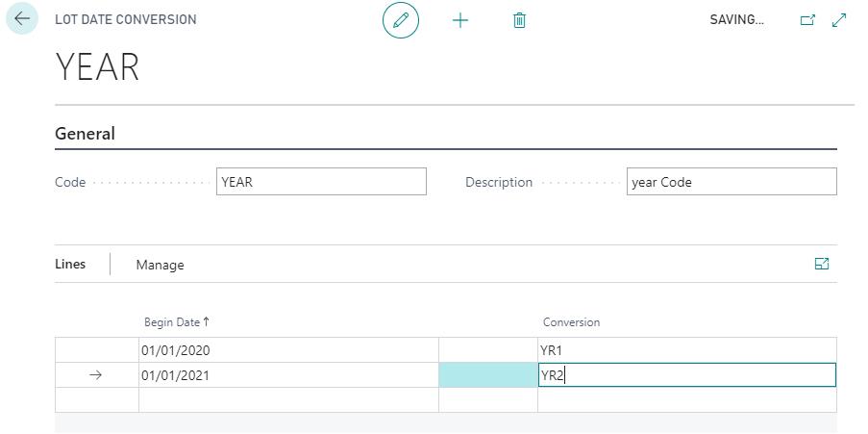The image size is (868, 434).
Task: Click the Code input field
Action: [x=321, y=182]
